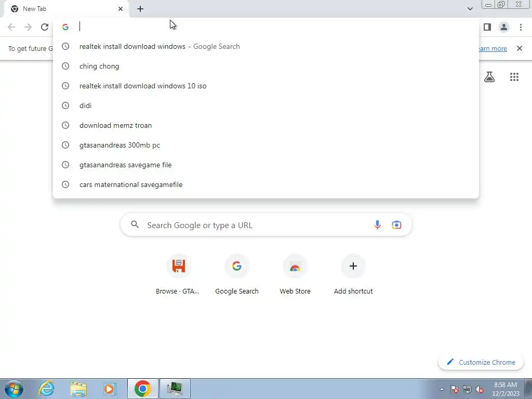Click the network tray icon
This screenshot has width=532, height=399.
(467, 389)
